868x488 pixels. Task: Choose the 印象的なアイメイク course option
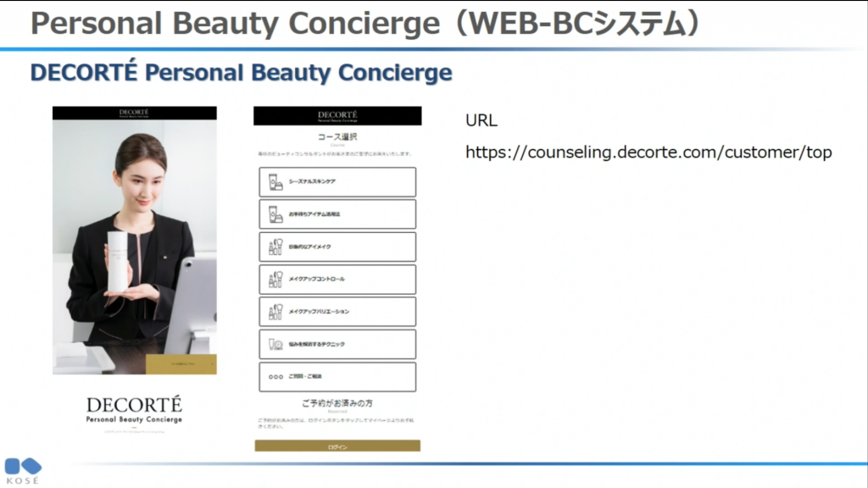(337, 246)
